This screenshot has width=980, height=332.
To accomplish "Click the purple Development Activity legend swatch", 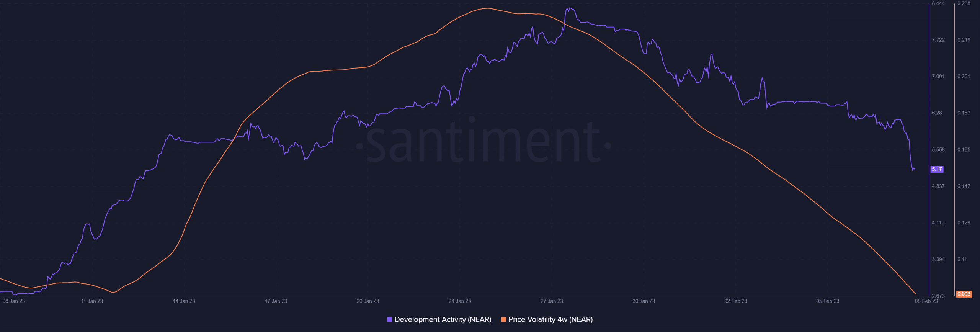I will tap(390, 319).
